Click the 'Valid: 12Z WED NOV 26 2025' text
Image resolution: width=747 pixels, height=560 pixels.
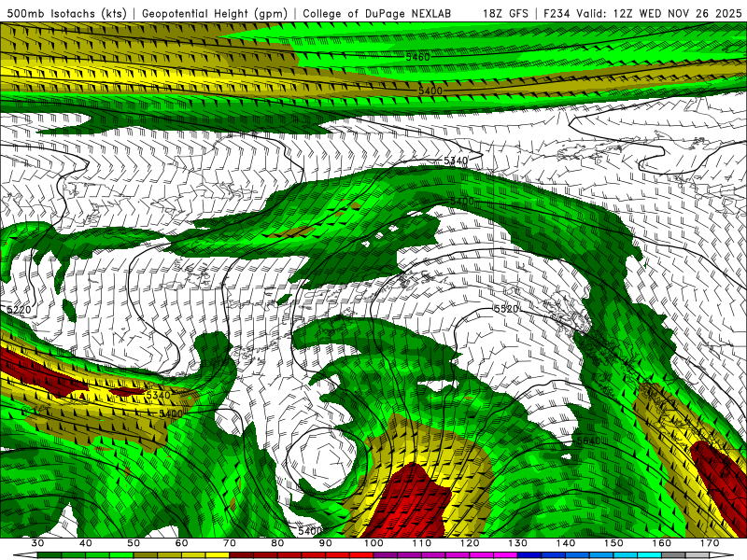pos(659,14)
